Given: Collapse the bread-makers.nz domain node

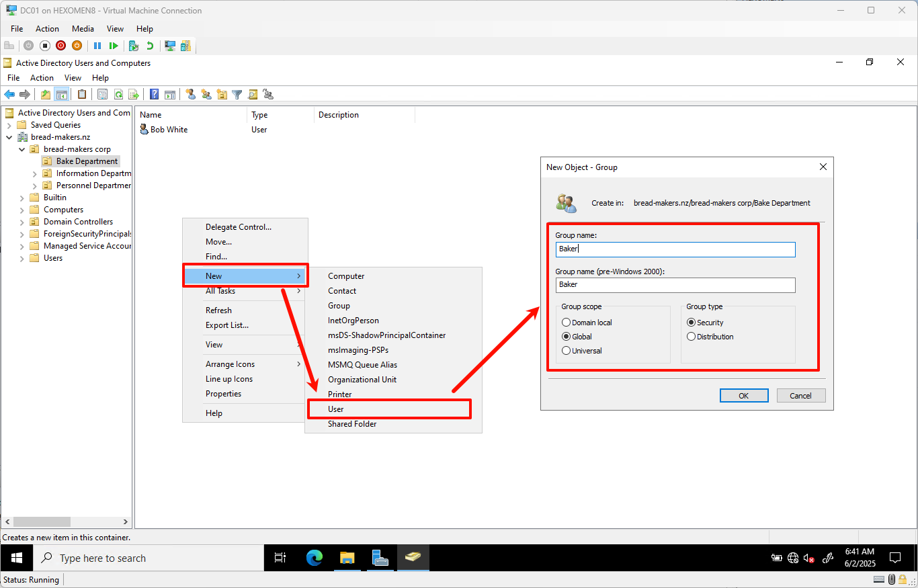Looking at the screenshot, I should click(x=9, y=137).
